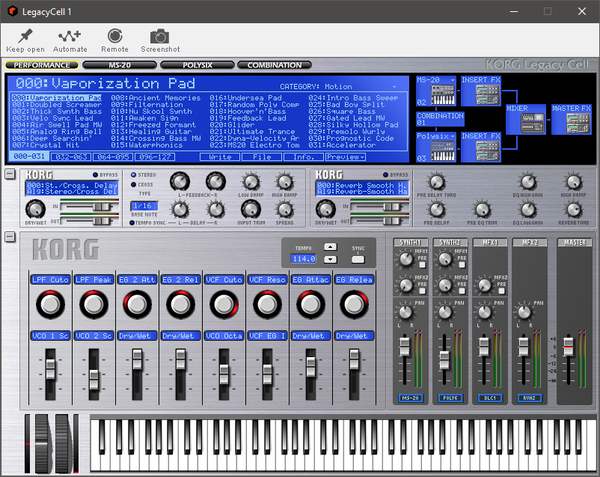600x477 pixels.
Task: Switch to the POLYSIX tab
Action: 197,65
